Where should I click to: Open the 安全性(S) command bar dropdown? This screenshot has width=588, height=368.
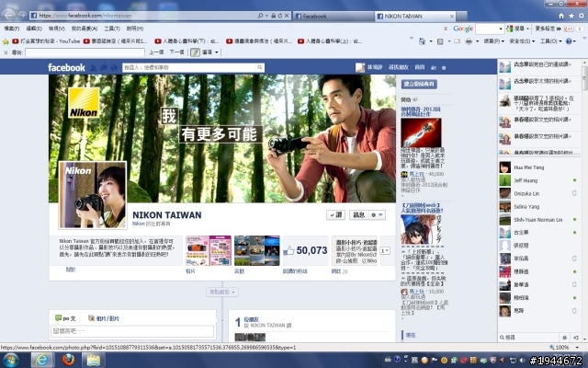click(x=522, y=41)
